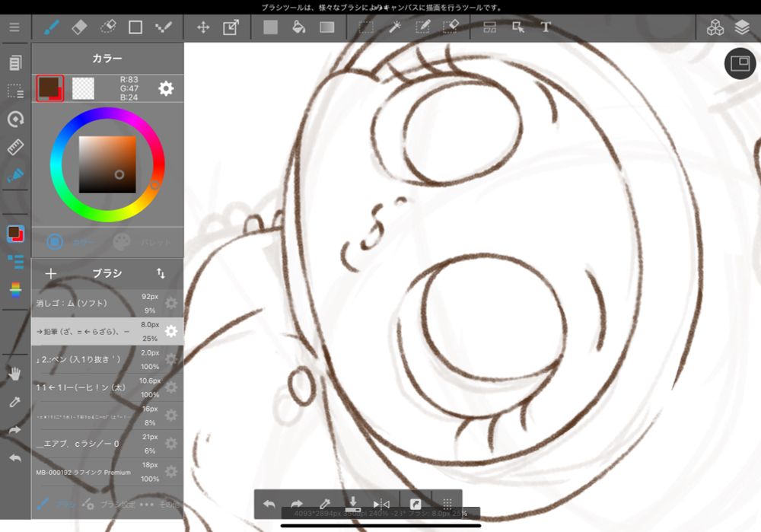Select the selection pen tool
The height and width of the screenshot is (532, 761).
point(422,27)
